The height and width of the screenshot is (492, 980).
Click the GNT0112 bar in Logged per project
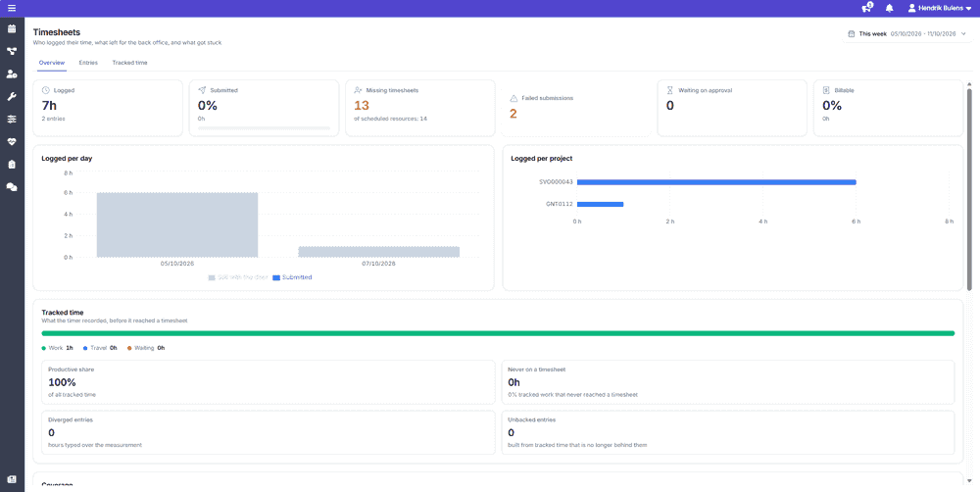(600, 204)
